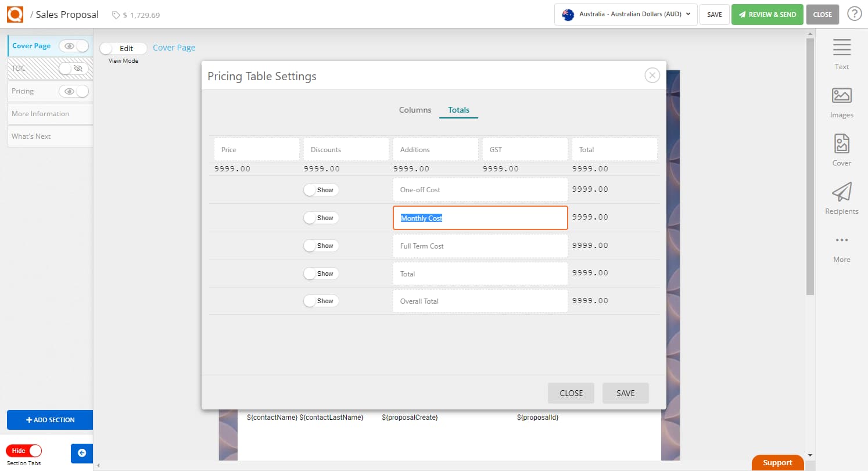Click the price tag icon beside $1,729.69
This screenshot has width=868, height=471.
click(x=115, y=15)
